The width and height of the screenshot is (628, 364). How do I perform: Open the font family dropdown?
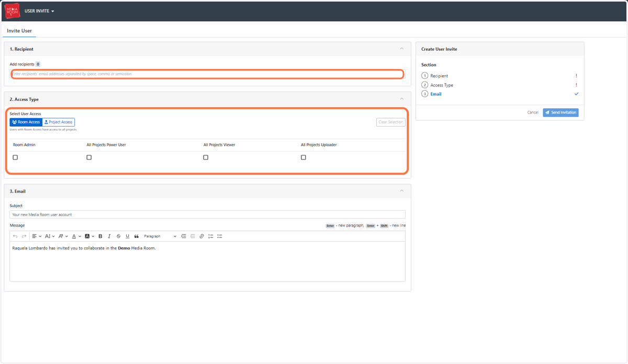[x=63, y=236]
